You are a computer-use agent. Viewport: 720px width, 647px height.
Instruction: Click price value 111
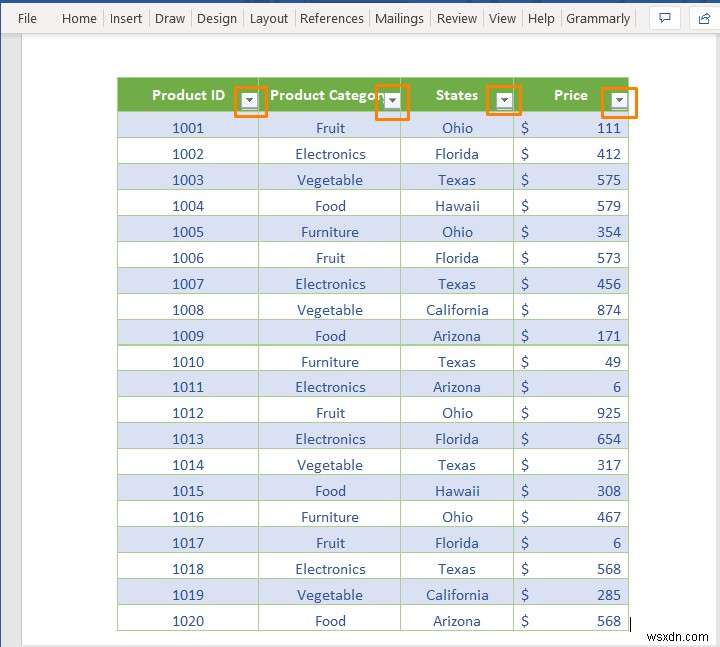(x=609, y=128)
